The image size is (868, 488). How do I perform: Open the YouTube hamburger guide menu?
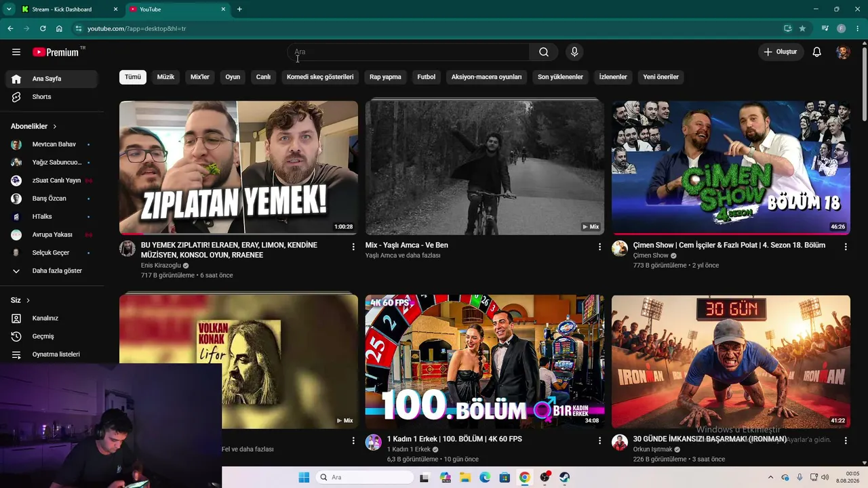16,52
